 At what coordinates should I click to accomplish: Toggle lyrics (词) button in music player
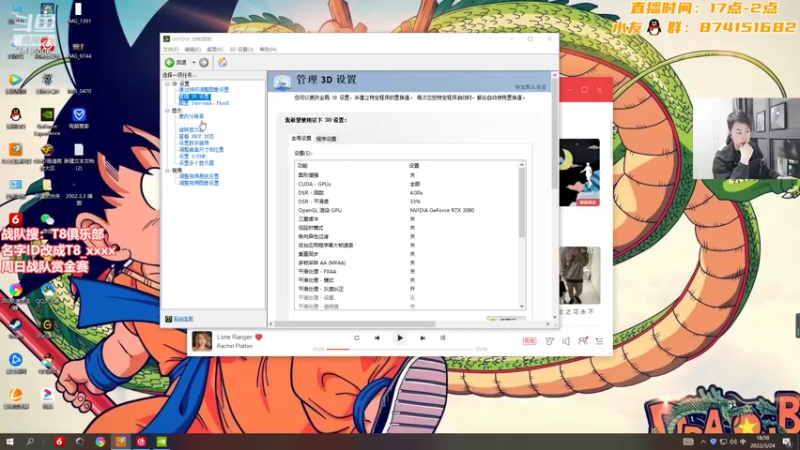point(442,338)
